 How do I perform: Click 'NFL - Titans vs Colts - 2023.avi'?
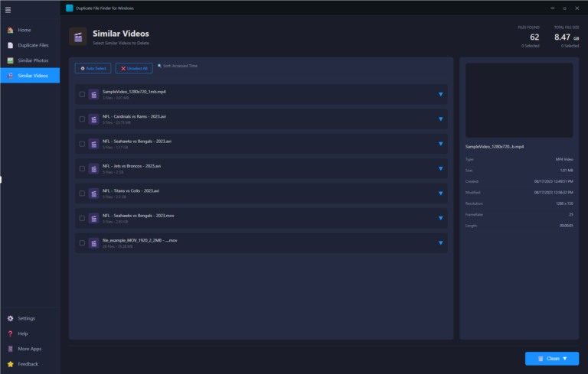pyautogui.click(x=131, y=190)
